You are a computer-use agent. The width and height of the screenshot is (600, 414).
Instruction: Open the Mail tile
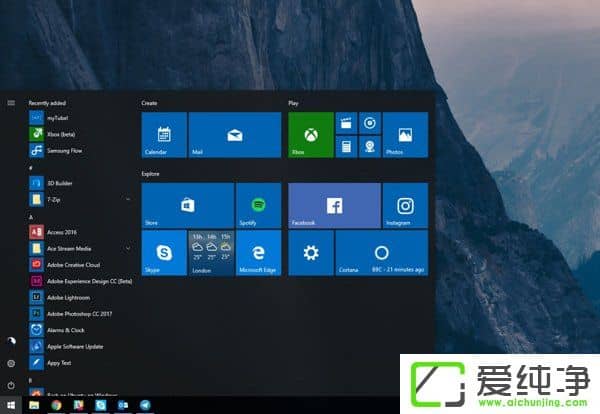click(x=235, y=135)
